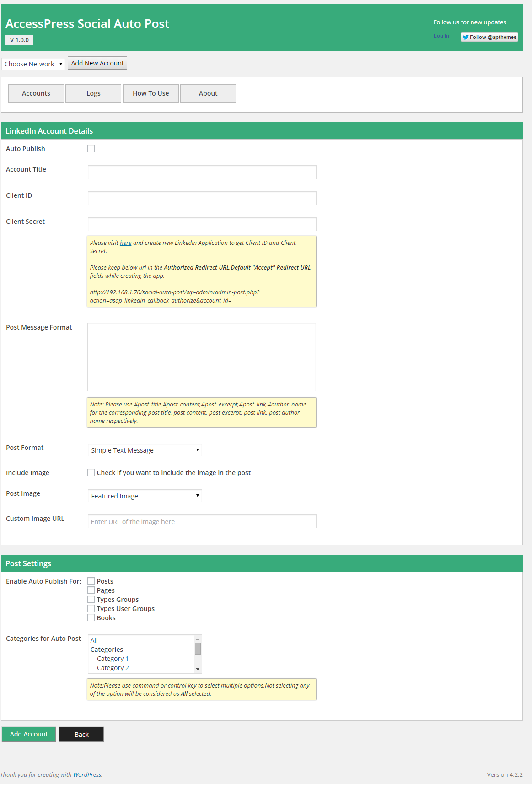Follow the 'here' link for LinkedIn application
Screen dimensions: 532x785
[125, 243]
